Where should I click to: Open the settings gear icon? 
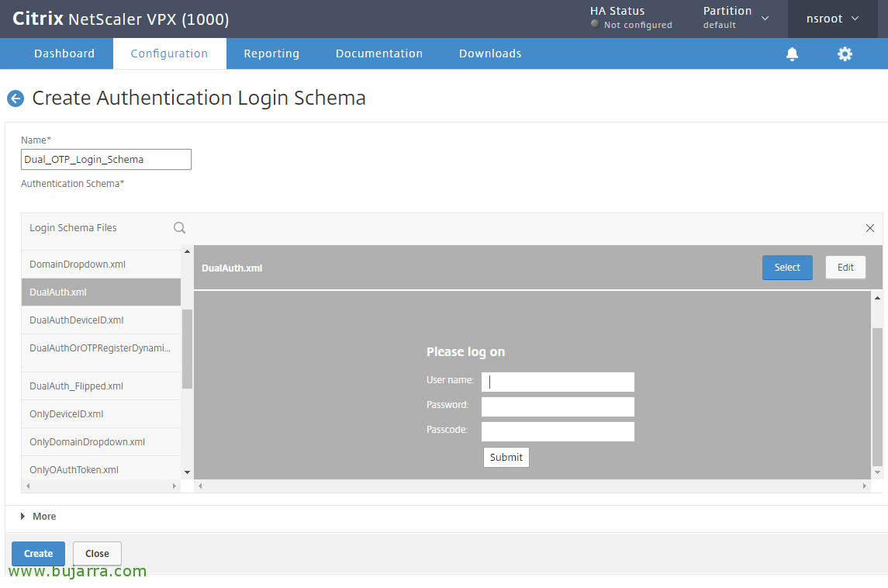tap(845, 54)
